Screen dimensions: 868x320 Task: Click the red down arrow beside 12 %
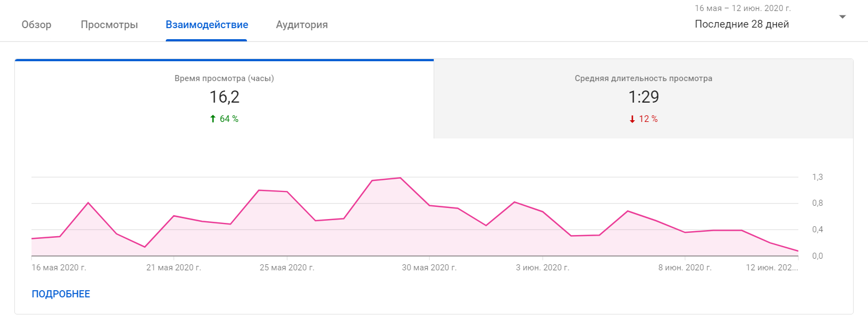click(x=632, y=119)
